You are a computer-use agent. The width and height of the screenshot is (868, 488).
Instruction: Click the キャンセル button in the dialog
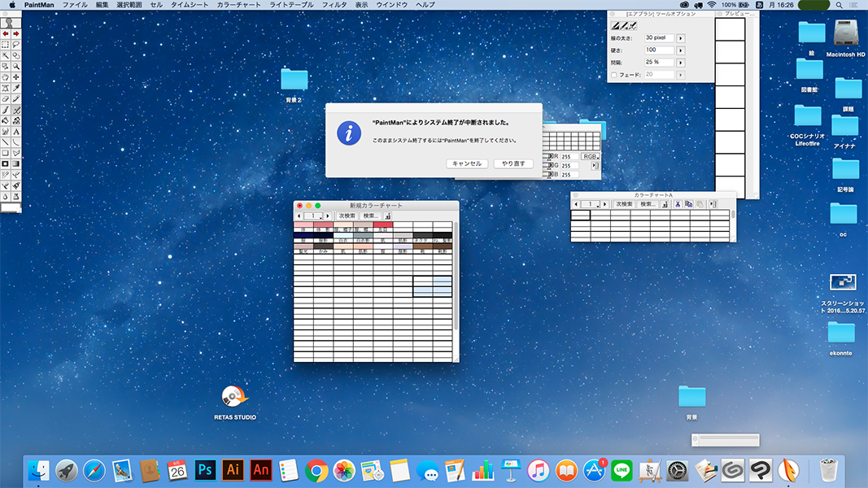(467, 163)
